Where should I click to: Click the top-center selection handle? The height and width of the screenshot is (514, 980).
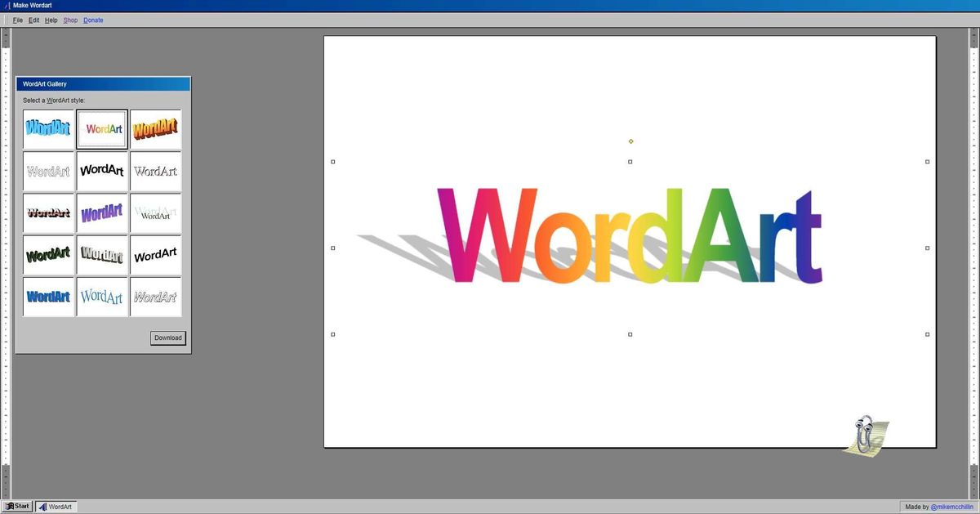630,162
